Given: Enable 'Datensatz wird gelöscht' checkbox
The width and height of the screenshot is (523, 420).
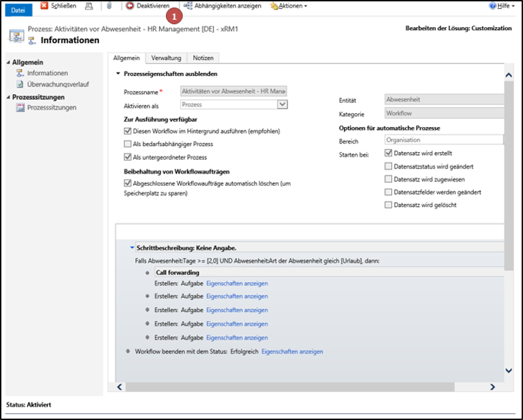Looking at the screenshot, I should coord(388,205).
